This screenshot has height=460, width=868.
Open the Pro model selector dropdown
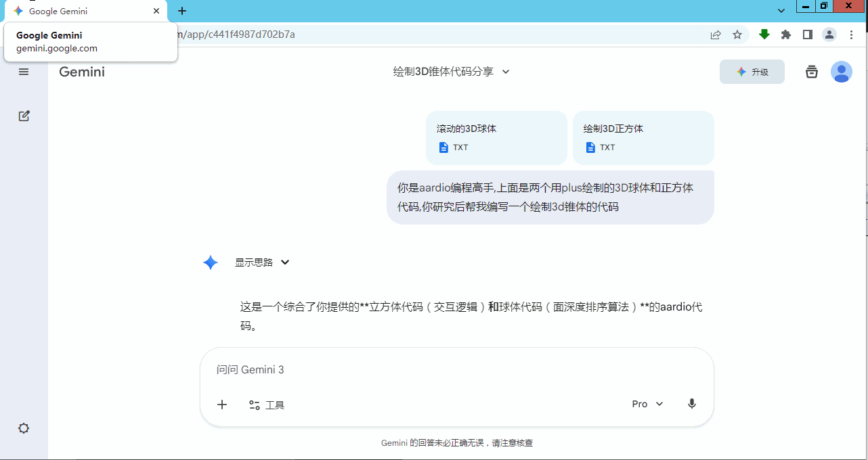[x=647, y=404]
